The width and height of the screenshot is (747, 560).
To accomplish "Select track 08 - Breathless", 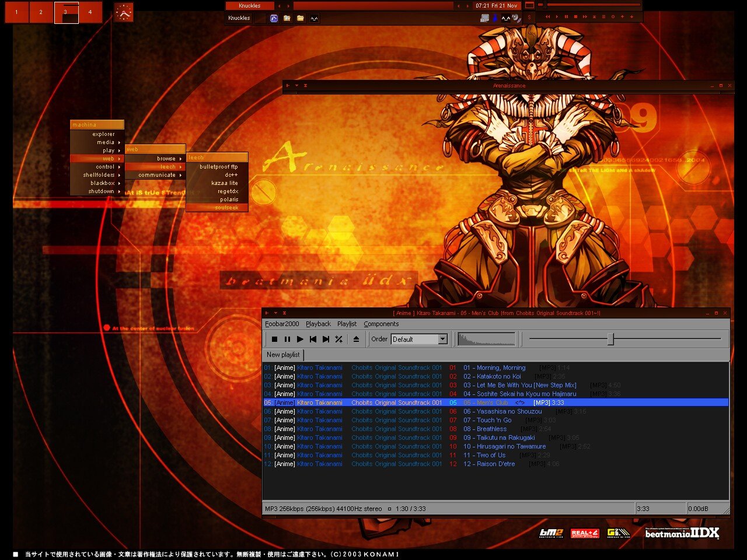I will (495, 429).
